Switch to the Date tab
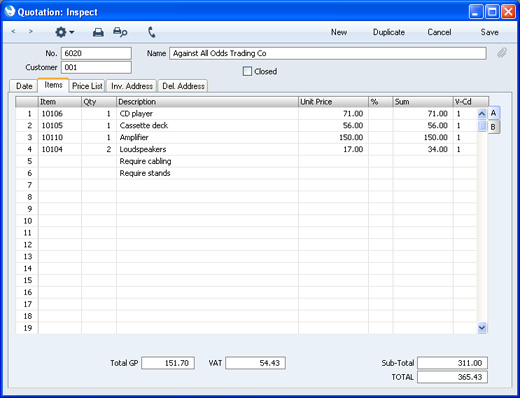This screenshot has width=520, height=398. coord(24,86)
